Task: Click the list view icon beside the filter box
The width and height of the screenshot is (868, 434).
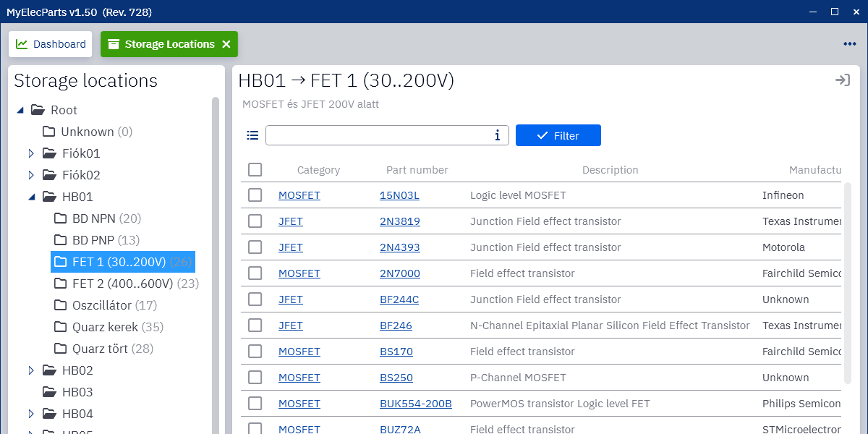Action: point(252,135)
